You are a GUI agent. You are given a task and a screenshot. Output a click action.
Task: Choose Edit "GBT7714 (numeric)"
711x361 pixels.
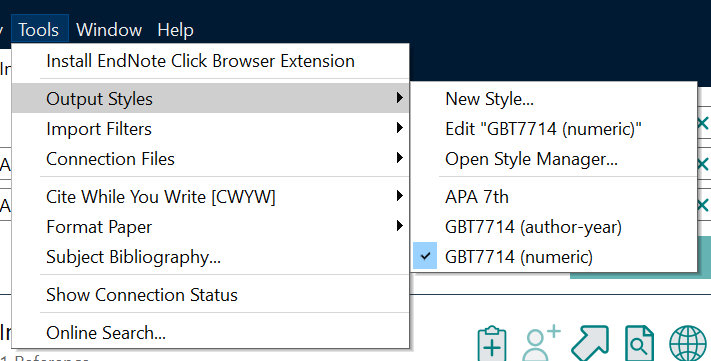pos(554,129)
